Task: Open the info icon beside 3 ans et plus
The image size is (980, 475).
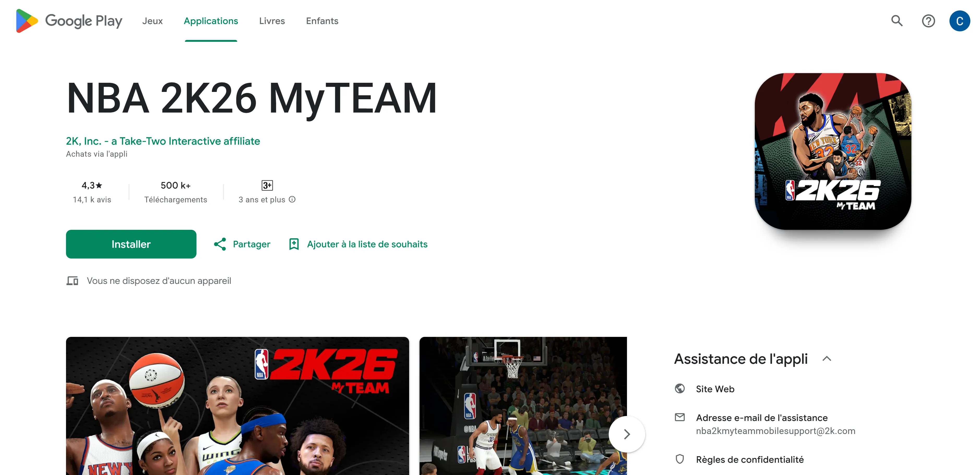Action: coord(292,200)
